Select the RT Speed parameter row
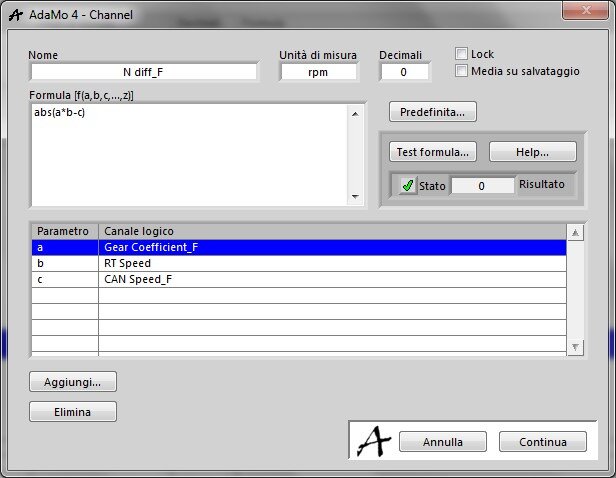Viewport: 616px width, 478px height. pyautogui.click(x=300, y=263)
